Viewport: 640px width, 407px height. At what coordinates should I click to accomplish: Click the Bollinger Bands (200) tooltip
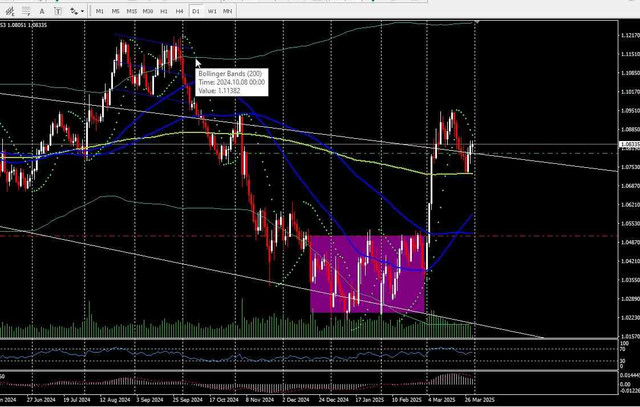(x=232, y=82)
